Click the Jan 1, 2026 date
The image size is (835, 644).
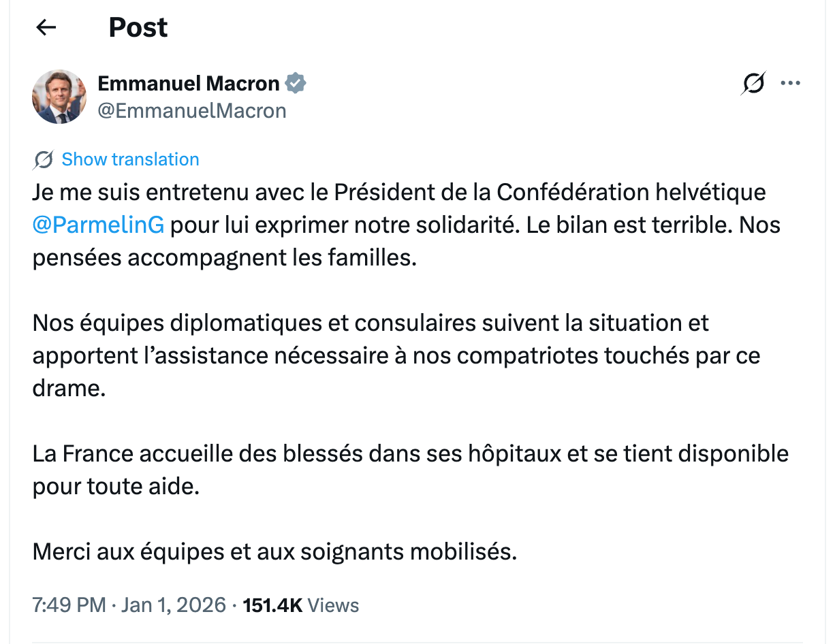173,605
